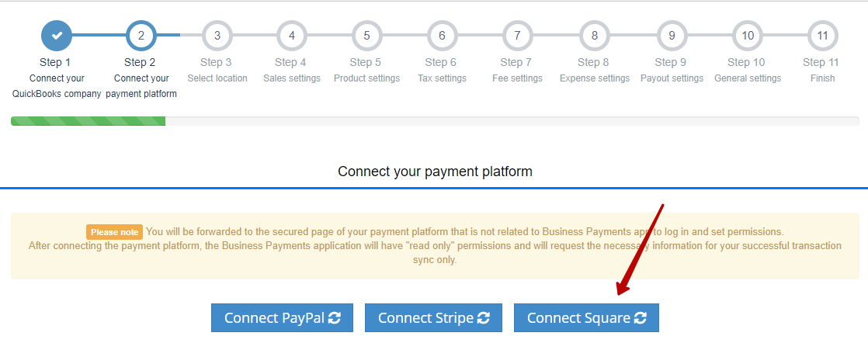Viewport: 868px width, 343px height.
Task: Click the Connect Square button label
Action: coord(578,318)
